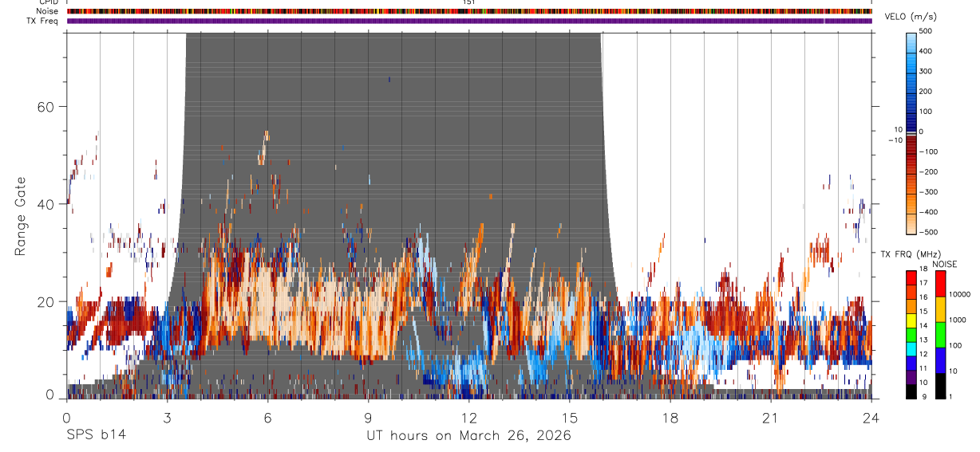Viewport: 980px width, 452px height.
Task: Click the purple TX Freq strip above the plot
Action: pos(469,21)
